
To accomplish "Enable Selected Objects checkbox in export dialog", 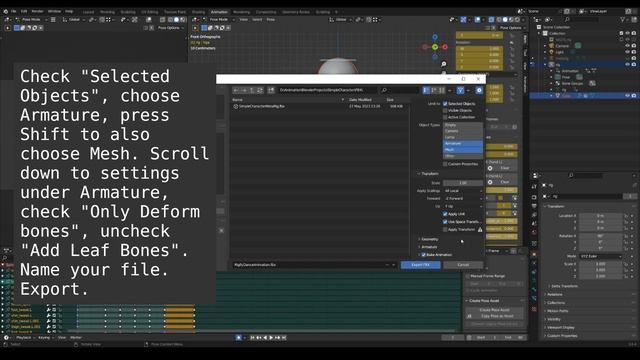I will (x=445, y=104).
